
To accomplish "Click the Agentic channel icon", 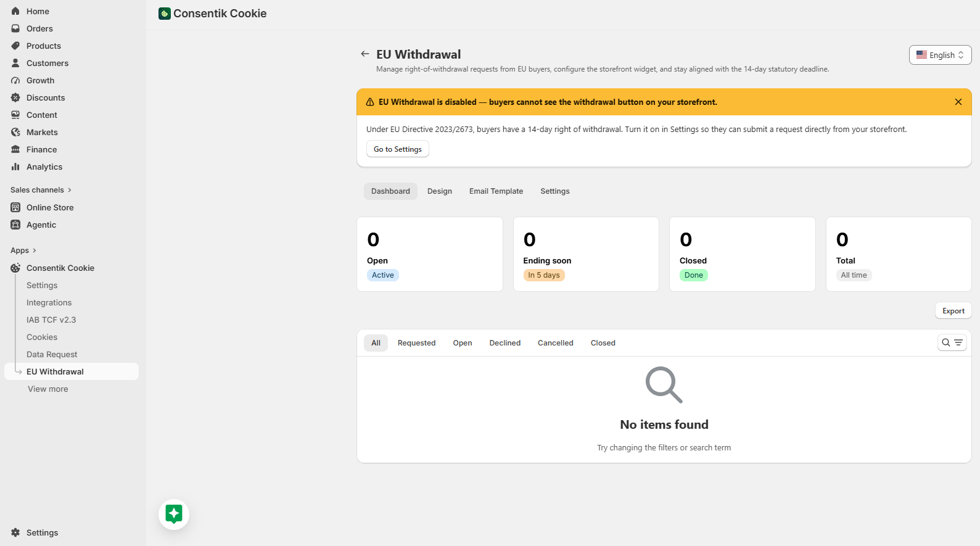I will coord(15,225).
